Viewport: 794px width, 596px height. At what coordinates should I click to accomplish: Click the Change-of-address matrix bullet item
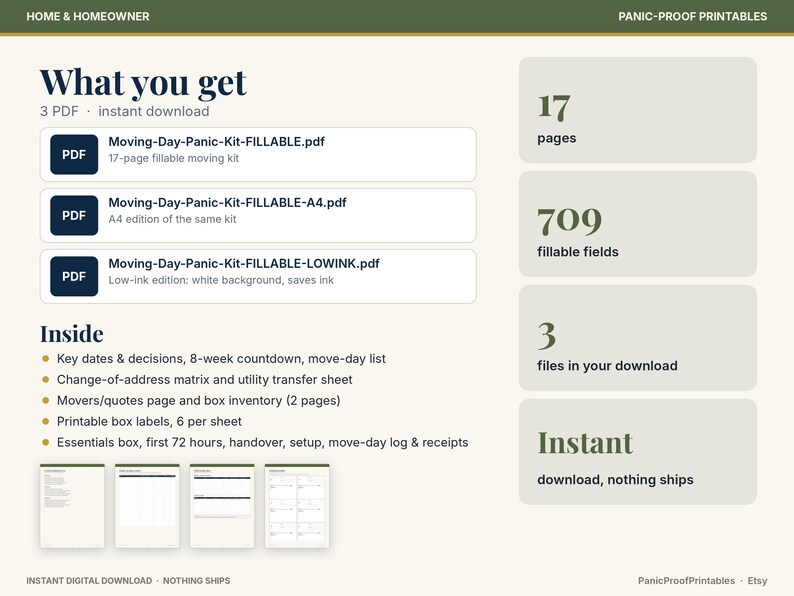pos(204,380)
